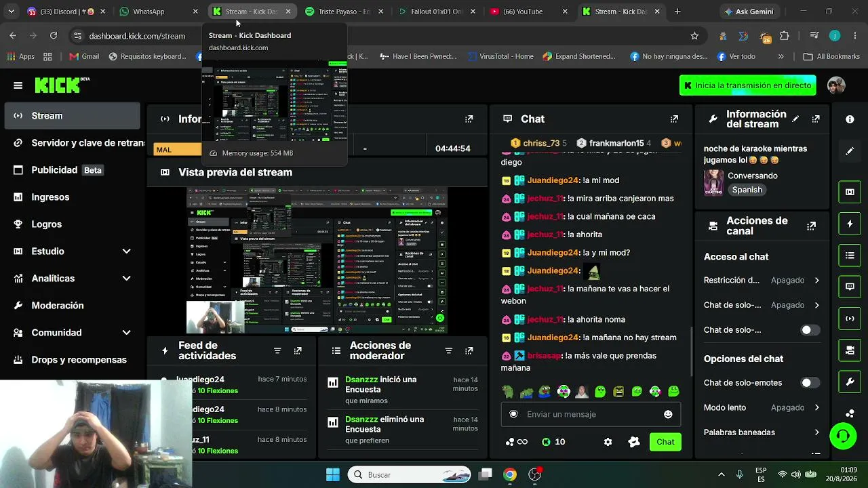Expand the Analíticas sidebar section
This screenshot has height=488, width=868.
coord(126,279)
